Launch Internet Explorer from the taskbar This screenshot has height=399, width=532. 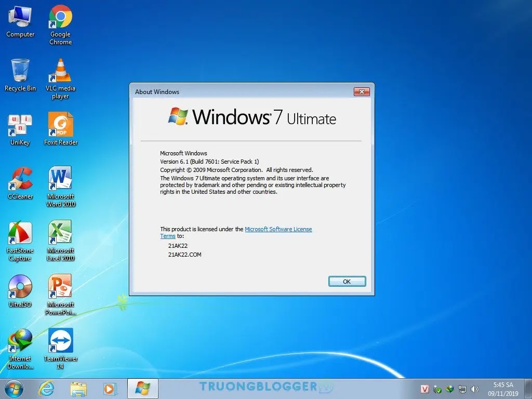point(46,389)
